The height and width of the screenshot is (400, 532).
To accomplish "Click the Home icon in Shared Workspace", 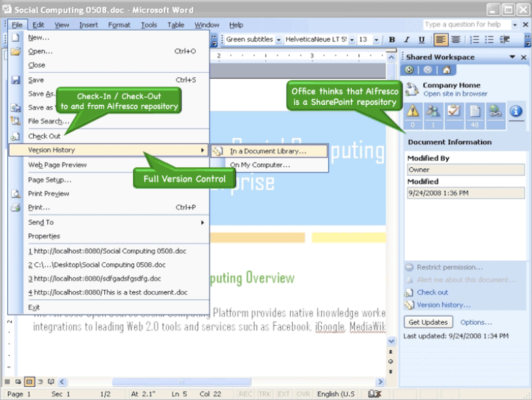I will pyautogui.click(x=447, y=70).
